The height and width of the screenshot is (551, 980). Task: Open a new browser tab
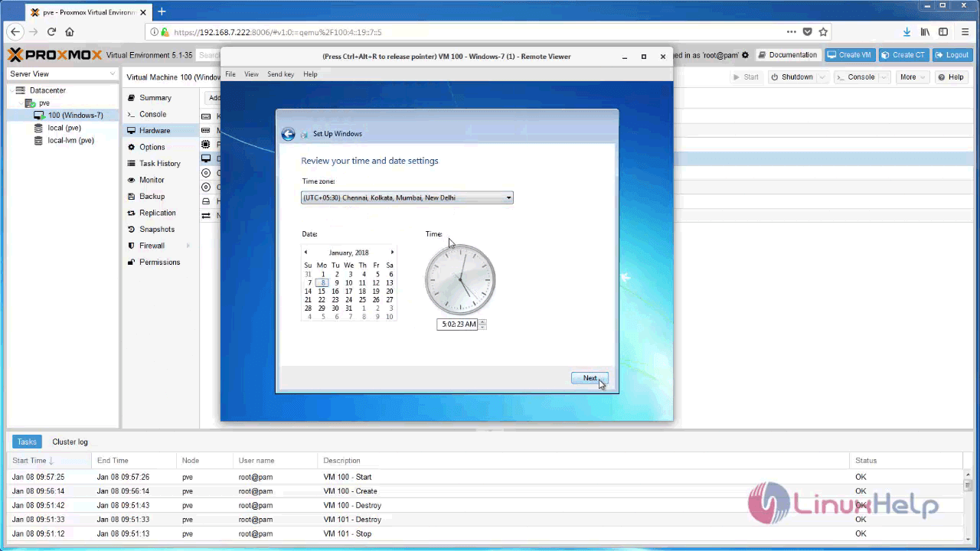click(162, 11)
